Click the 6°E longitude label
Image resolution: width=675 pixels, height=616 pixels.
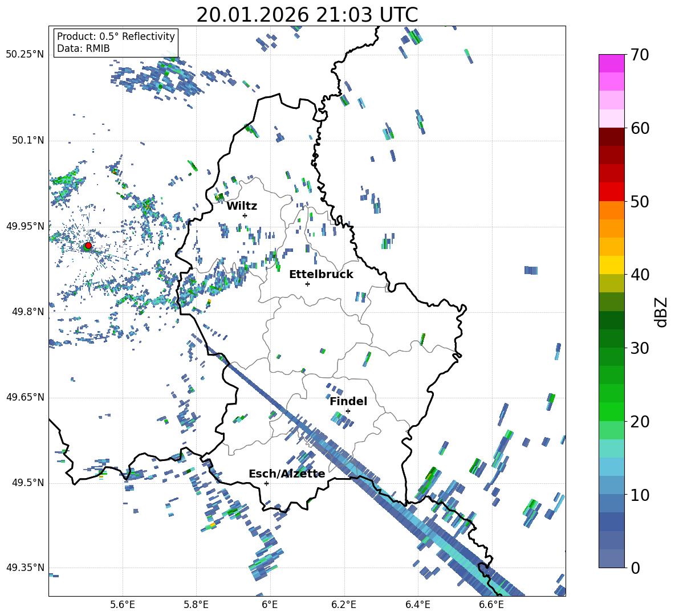coord(270,605)
